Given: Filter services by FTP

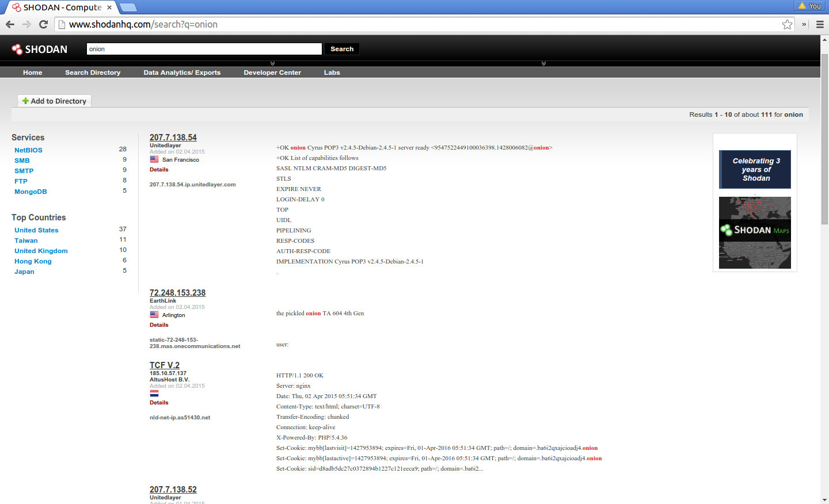Looking at the screenshot, I should [x=21, y=181].
